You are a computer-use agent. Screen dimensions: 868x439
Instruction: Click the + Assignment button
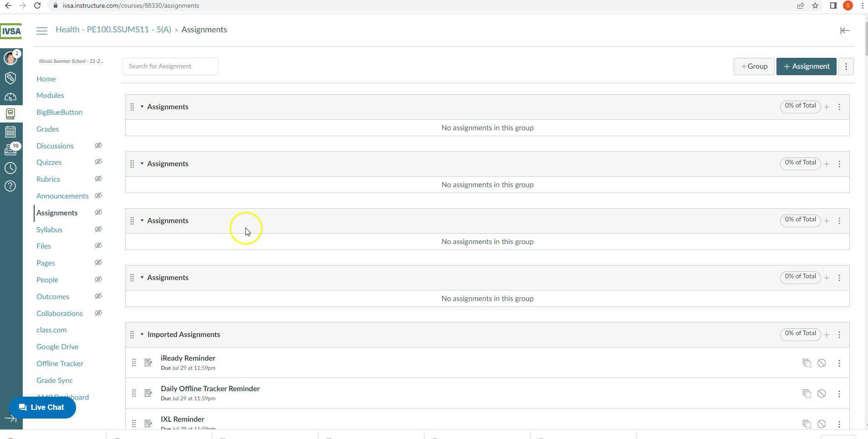(x=806, y=66)
